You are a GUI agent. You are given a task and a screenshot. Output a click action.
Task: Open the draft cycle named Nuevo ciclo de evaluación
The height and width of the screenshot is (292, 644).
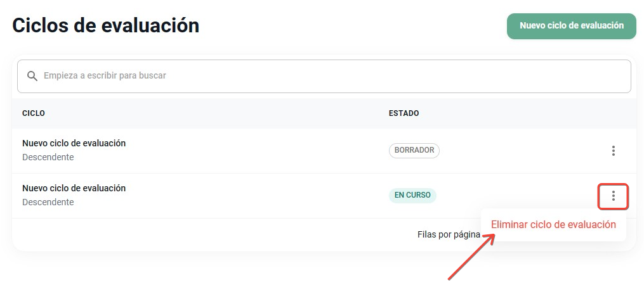(x=74, y=143)
